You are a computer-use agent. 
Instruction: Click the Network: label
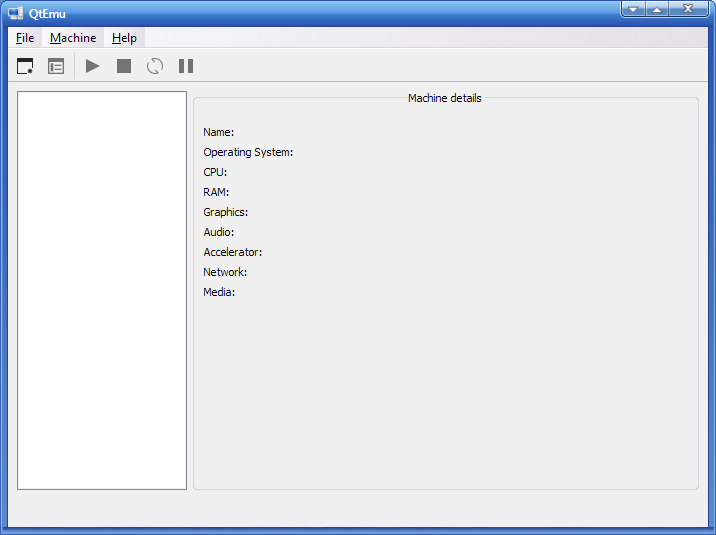coord(225,273)
